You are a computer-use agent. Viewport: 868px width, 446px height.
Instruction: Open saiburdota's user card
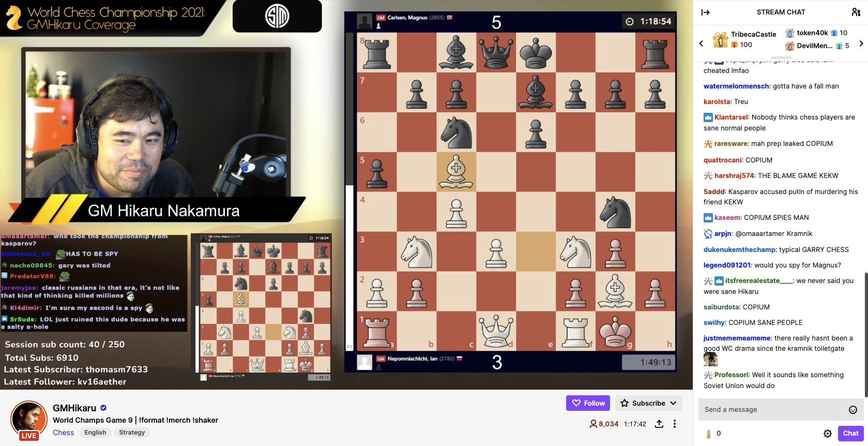click(721, 307)
